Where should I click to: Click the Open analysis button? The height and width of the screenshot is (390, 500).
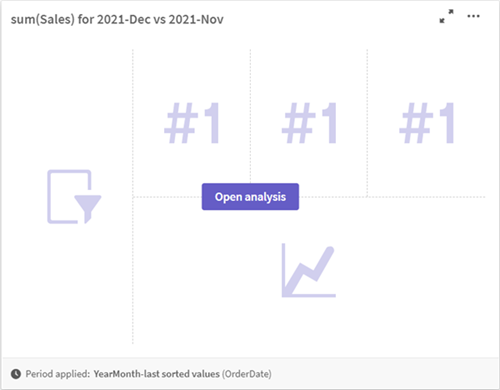tap(250, 197)
